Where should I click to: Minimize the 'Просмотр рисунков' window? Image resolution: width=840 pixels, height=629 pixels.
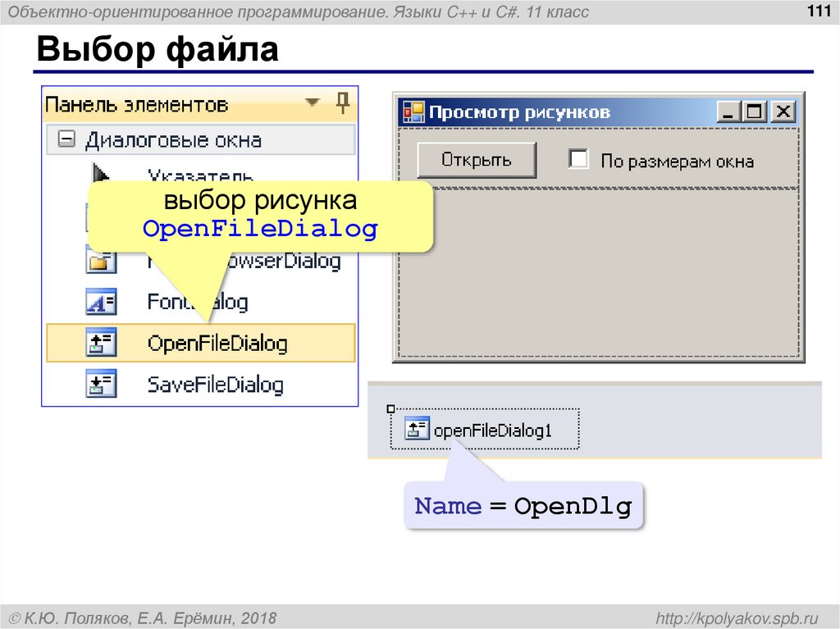[x=728, y=112]
